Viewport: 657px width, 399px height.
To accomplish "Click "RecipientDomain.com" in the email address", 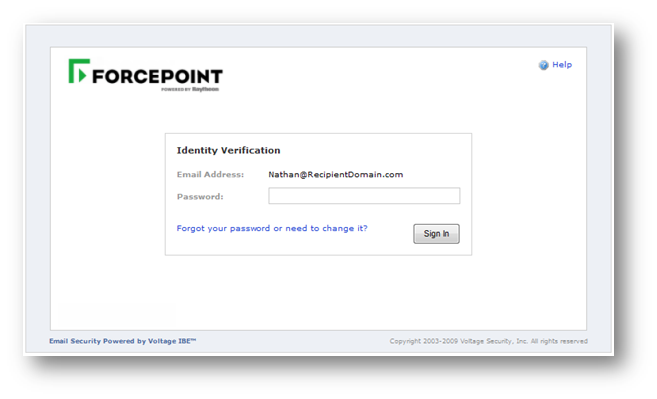I will point(355,174).
